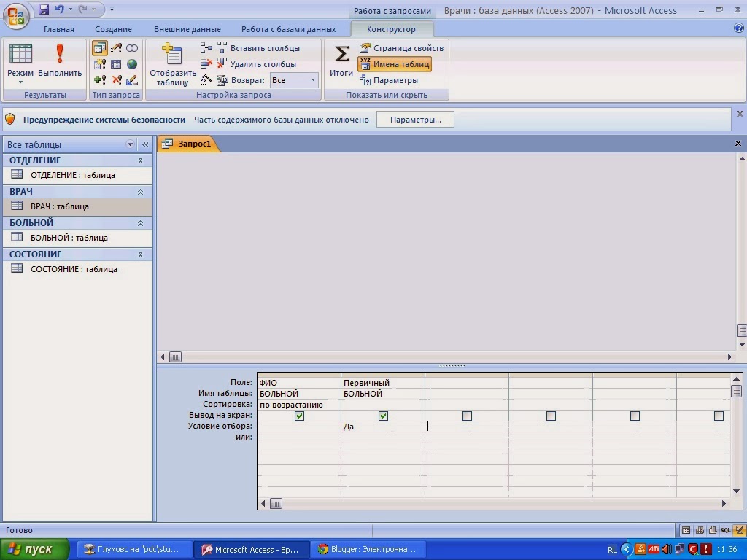
Task: Click the Параметры... security button
Action: tap(415, 120)
